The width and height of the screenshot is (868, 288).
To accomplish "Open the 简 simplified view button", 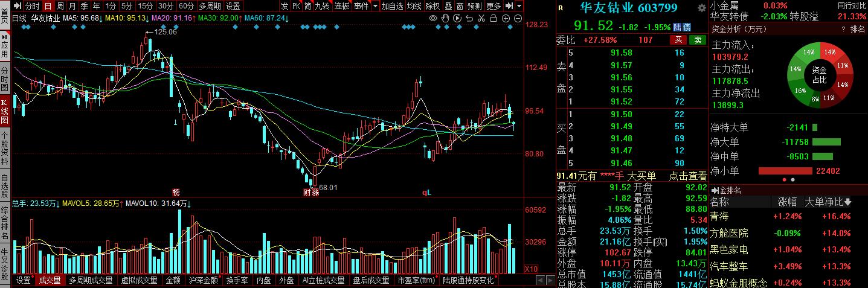I will click(308, 6).
